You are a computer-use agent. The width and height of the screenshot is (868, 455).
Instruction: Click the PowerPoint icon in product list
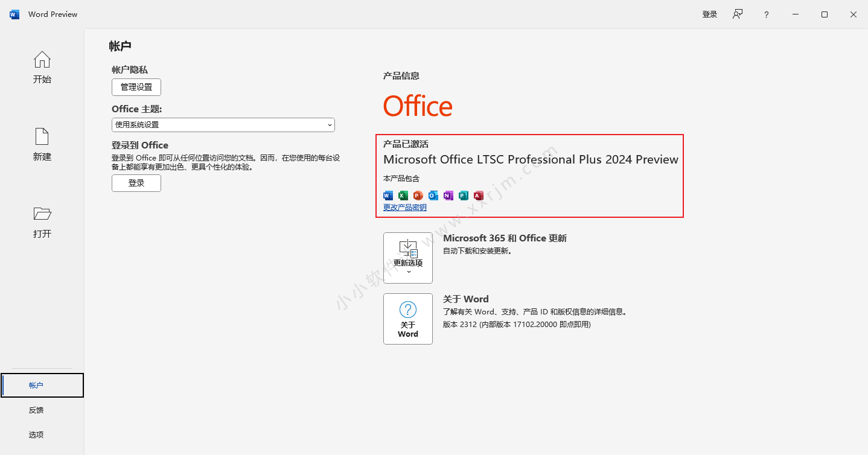pos(418,196)
